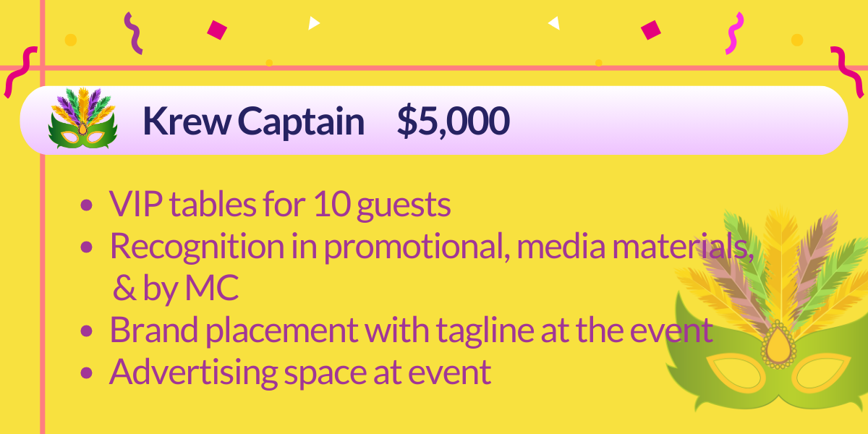
Task: Click the Advertising space at event line
Action: click(300, 373)
